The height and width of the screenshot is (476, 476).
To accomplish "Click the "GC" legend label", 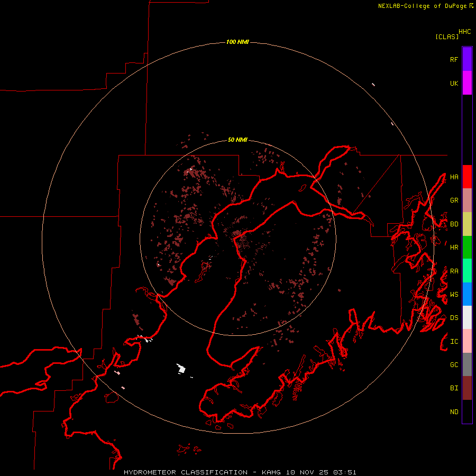I will (454, 365).
